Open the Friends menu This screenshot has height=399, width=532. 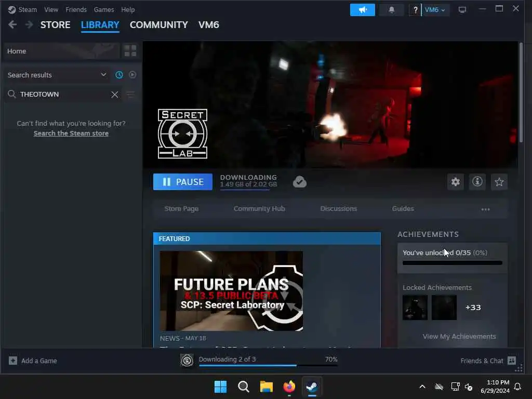[x=76, y=9]
